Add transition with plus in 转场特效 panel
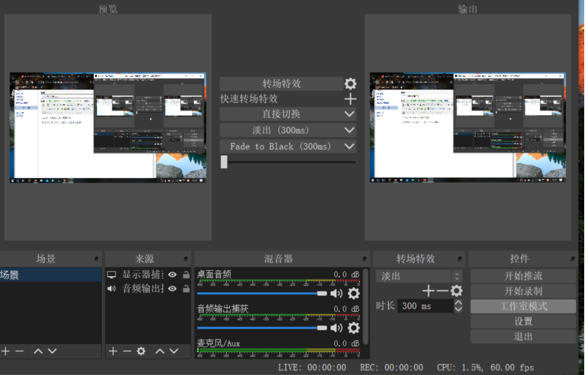 click(428, 291)
